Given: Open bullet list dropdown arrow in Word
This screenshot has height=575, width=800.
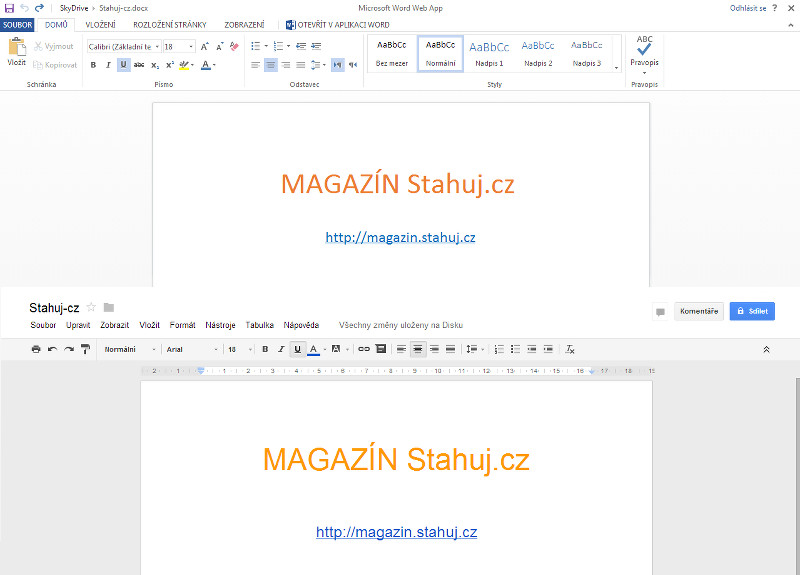Looking at the screenshot, I should click(266, 46).
